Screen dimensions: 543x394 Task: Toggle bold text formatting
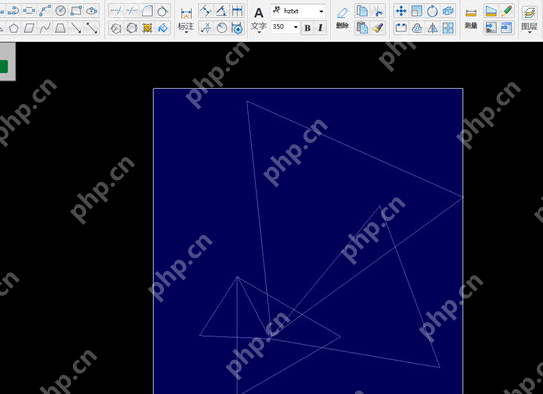coord(307,28)
